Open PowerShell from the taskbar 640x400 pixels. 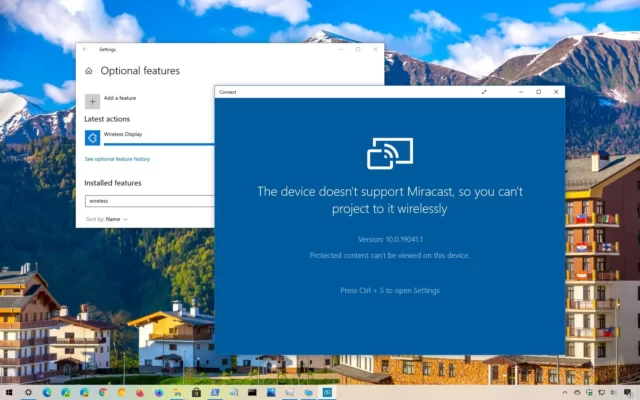click(215, 393)
